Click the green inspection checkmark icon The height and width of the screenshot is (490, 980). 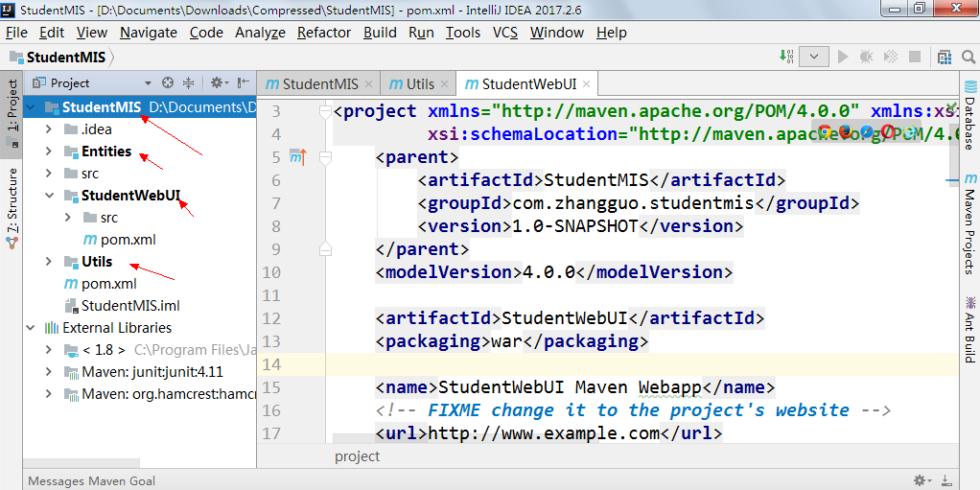[x=952, y=106]
